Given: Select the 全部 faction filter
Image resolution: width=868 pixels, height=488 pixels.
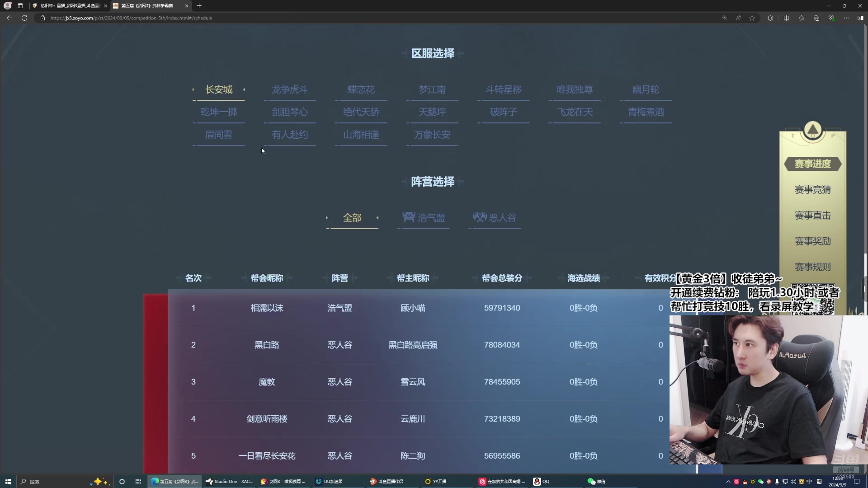Looking at the screenshot, I should [x=352, y=218].
